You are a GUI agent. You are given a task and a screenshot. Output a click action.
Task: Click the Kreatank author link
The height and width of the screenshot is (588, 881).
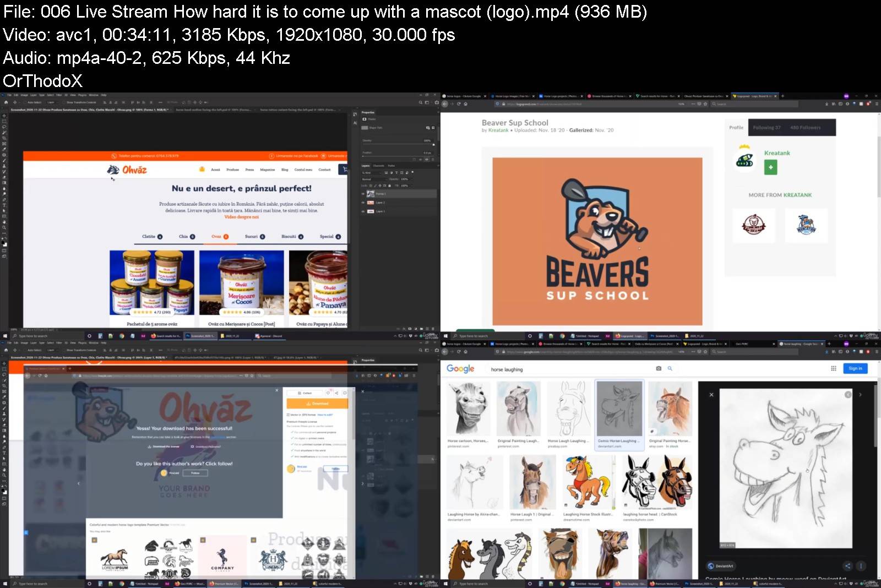point(497,130)
